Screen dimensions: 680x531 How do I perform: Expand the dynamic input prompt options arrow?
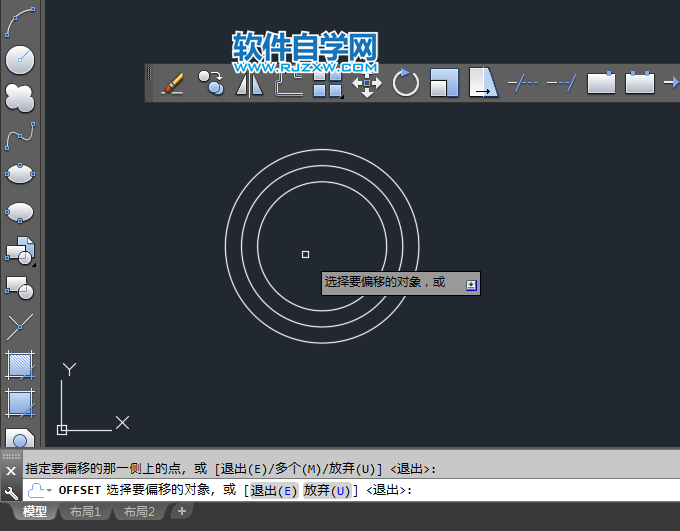pos(471,284)
